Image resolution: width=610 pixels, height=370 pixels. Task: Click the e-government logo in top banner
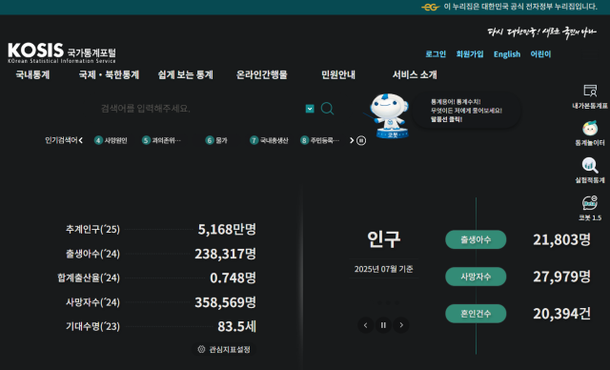tap(430, 7)
